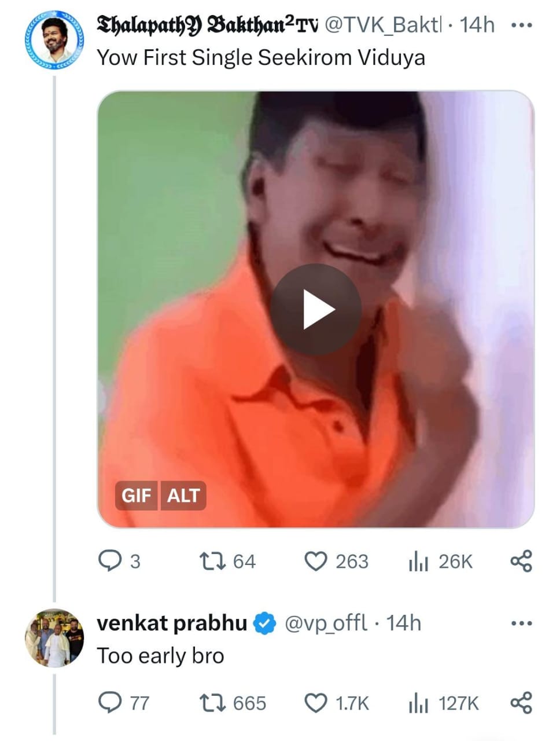Click the verified badge next to venkat prabhu
Image resolution: width=560 pixels, height=741 pixels.
coord(264,623)
